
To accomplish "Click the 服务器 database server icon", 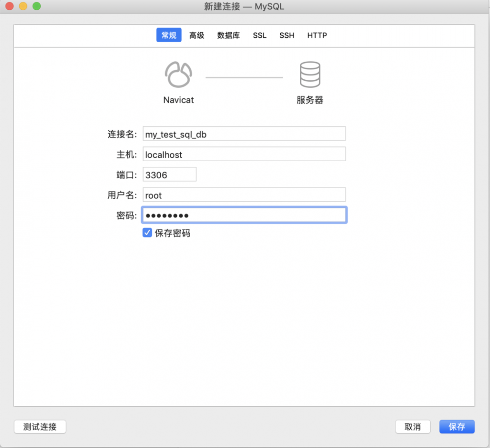I will [x=310, y=73].
